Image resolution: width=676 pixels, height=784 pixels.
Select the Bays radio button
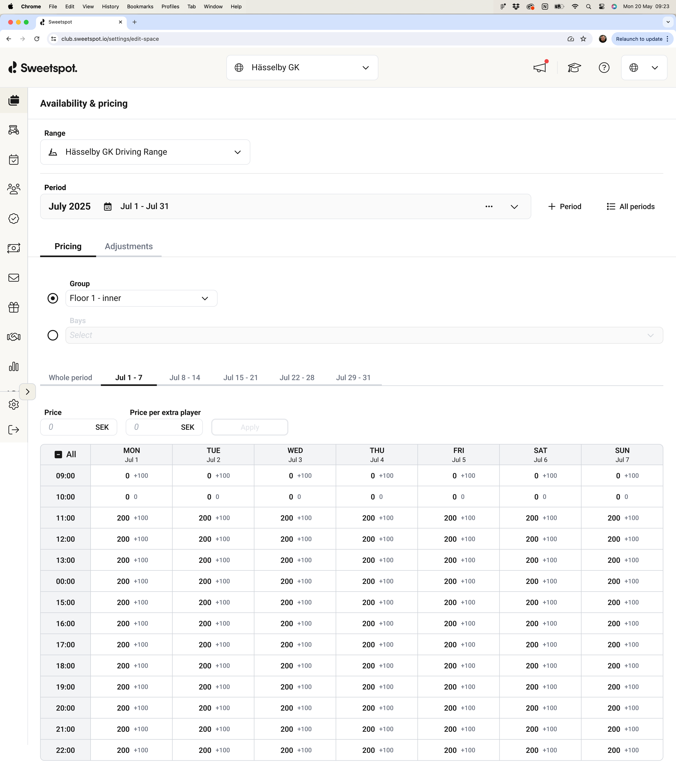[x=53, y=335]
